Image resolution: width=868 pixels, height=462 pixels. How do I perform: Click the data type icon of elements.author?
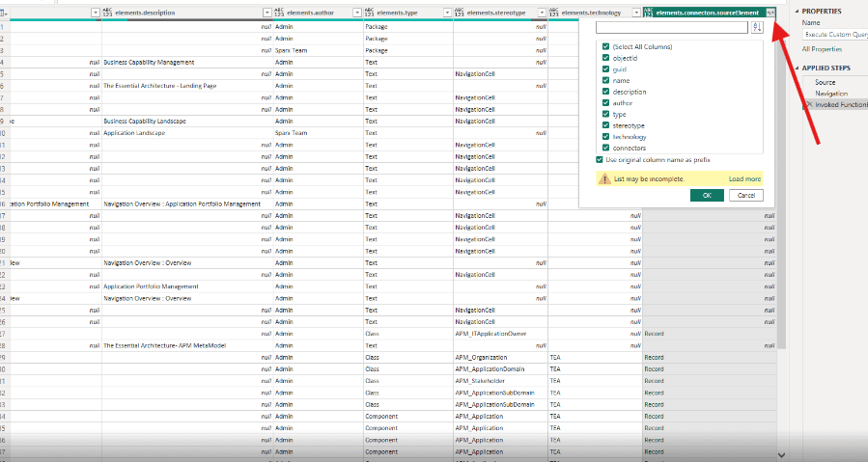point(279,12)
